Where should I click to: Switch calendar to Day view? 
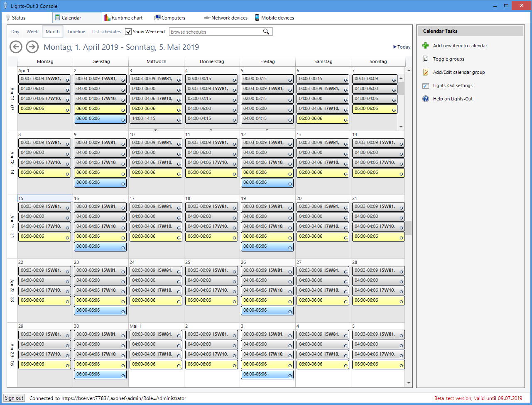coord(15,32)
